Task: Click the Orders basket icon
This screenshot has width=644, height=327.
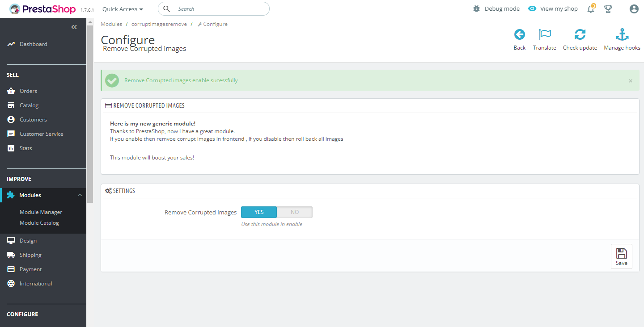Action: (11, 91)
